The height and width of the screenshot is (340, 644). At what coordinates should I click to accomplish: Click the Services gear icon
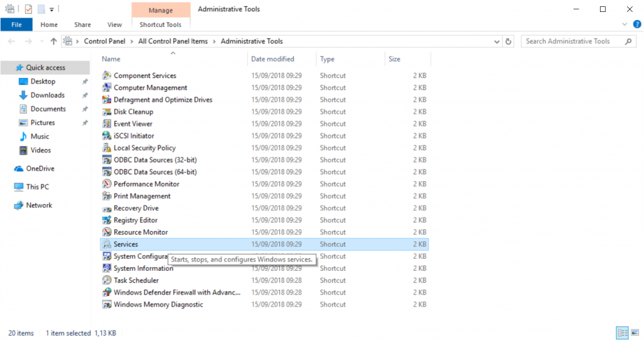coord(107,244)
